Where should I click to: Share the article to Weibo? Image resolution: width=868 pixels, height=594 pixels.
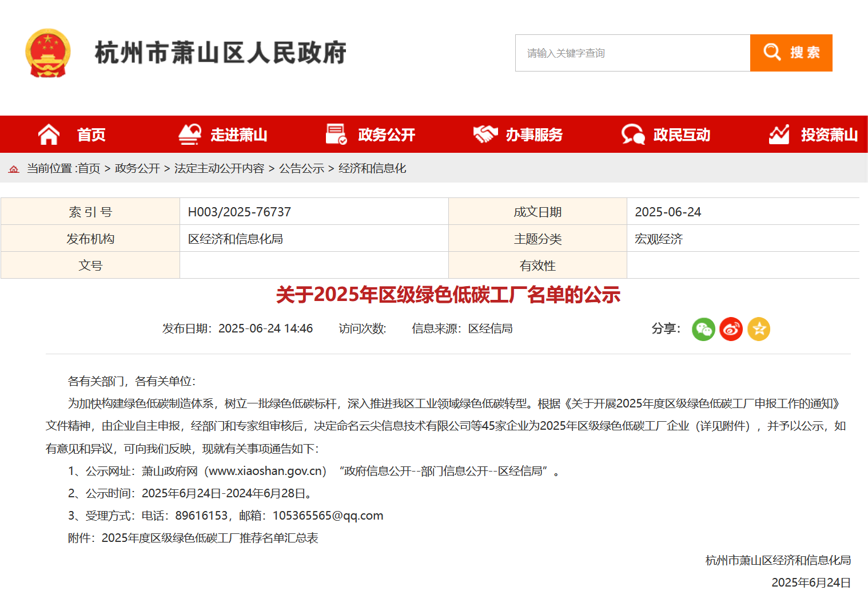pos(731,329)
